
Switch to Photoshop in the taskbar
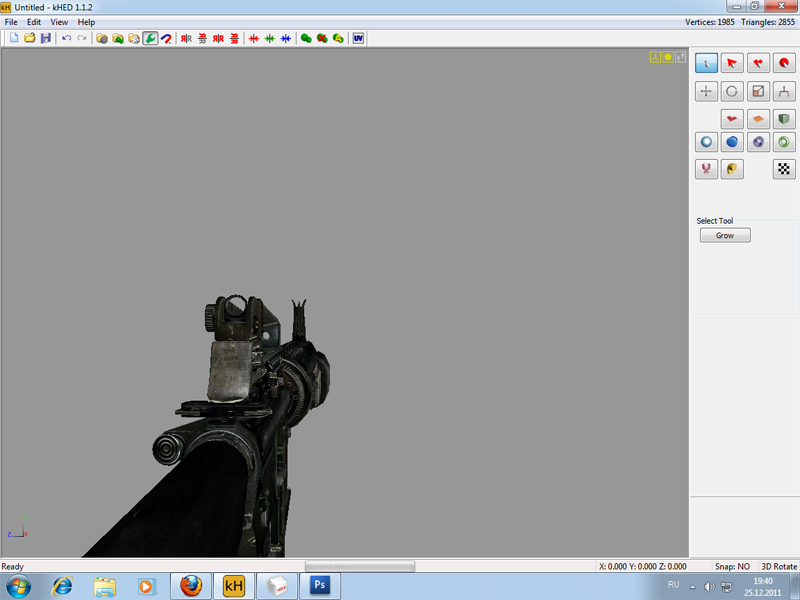tap(319, 586)
